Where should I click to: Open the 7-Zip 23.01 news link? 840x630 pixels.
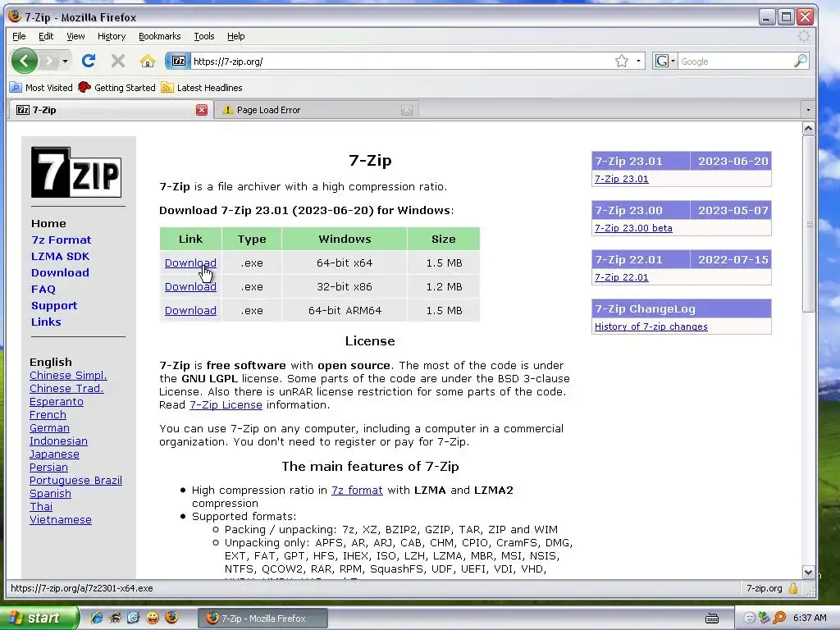tap(622, 179)
